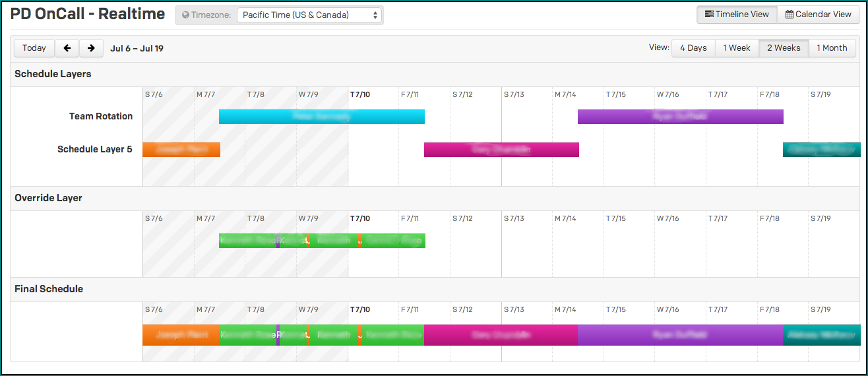This screenshot has height=376, width=868.
Task: Click the left arrow to view previous dates
Action: point(67,48)
